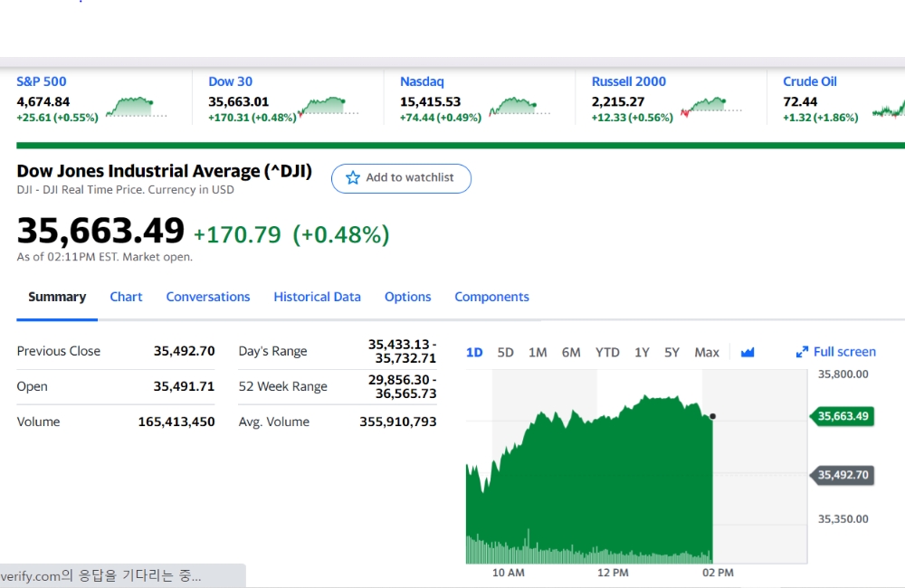Switch to the Conversations tab
The image size is (905, 588).
(208, 297)
